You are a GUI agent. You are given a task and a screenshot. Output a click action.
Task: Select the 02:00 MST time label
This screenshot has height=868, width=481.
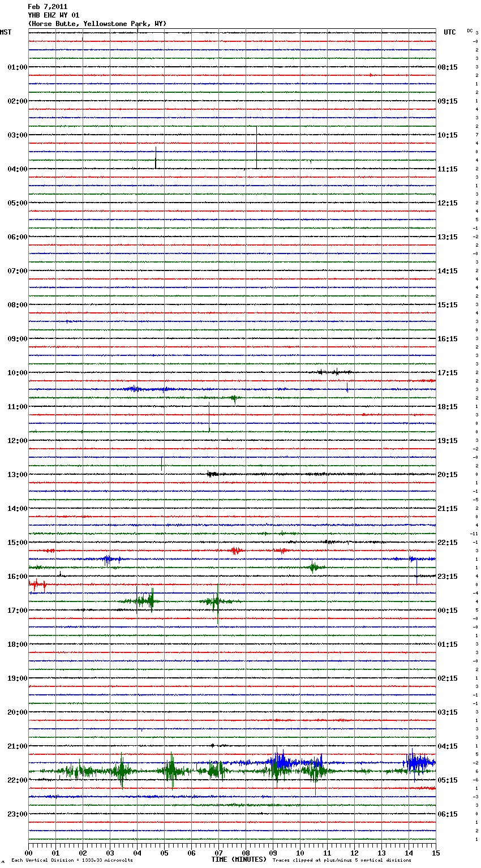[x=18, y=101]
